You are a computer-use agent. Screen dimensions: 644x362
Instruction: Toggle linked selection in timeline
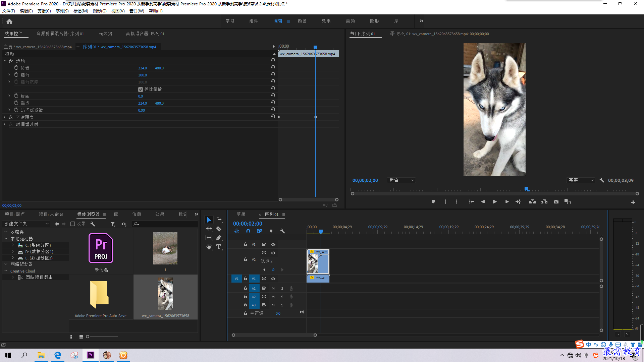[260, 231]
